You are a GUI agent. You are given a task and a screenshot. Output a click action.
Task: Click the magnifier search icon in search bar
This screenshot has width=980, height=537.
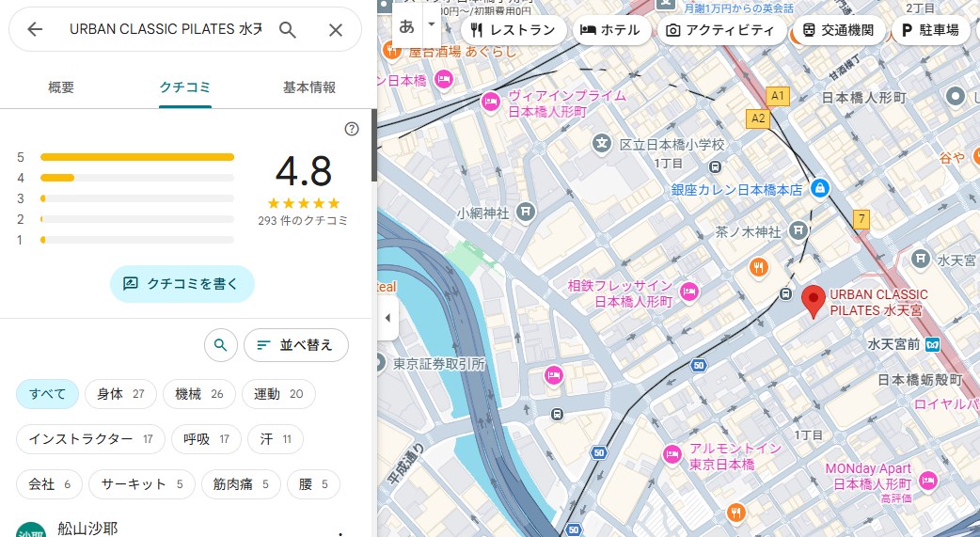click(x=288, y=29)
